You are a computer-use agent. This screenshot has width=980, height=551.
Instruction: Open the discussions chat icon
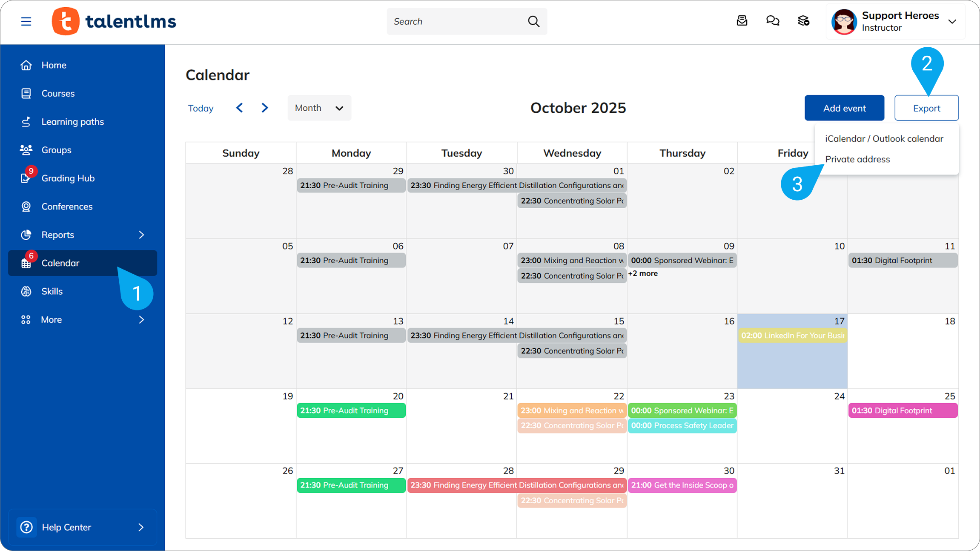(773, 21)
